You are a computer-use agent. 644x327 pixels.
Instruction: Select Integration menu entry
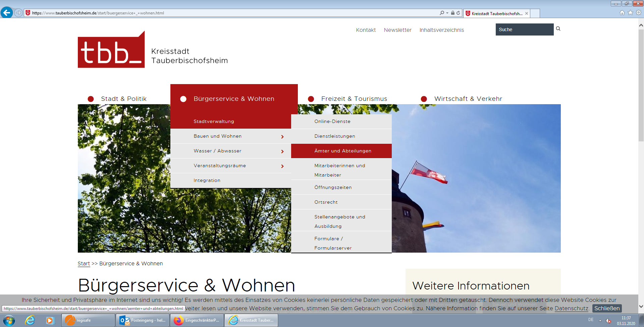(x=231, y=180)
